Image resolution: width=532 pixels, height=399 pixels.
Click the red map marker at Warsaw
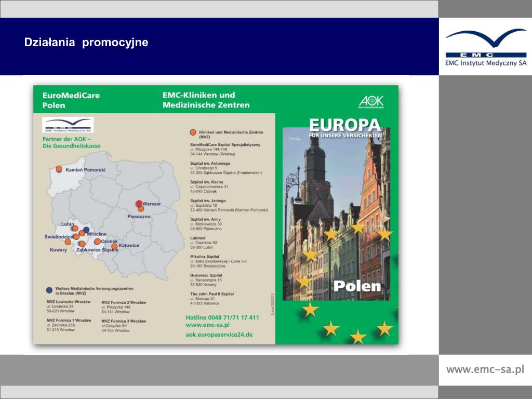(139, 203)
